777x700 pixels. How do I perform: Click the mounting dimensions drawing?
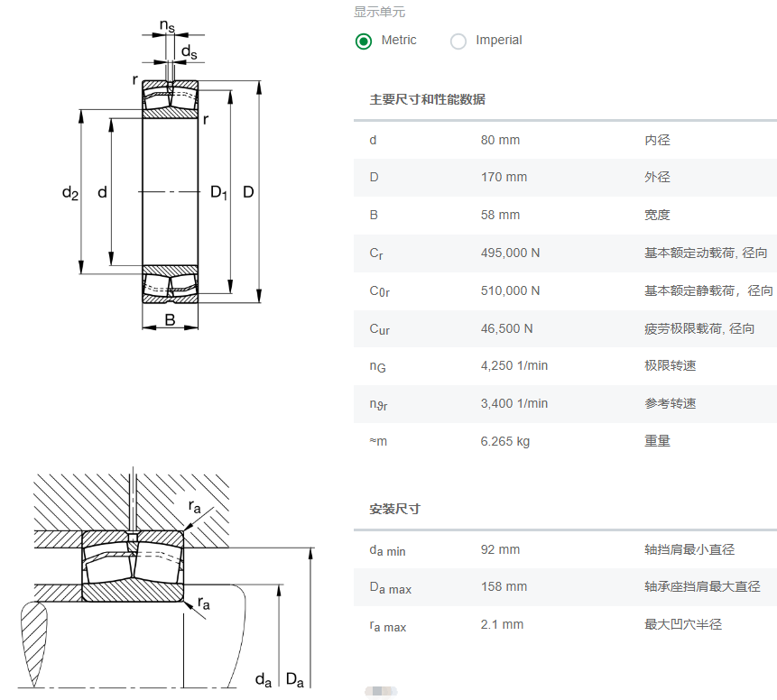click(166, 577)
